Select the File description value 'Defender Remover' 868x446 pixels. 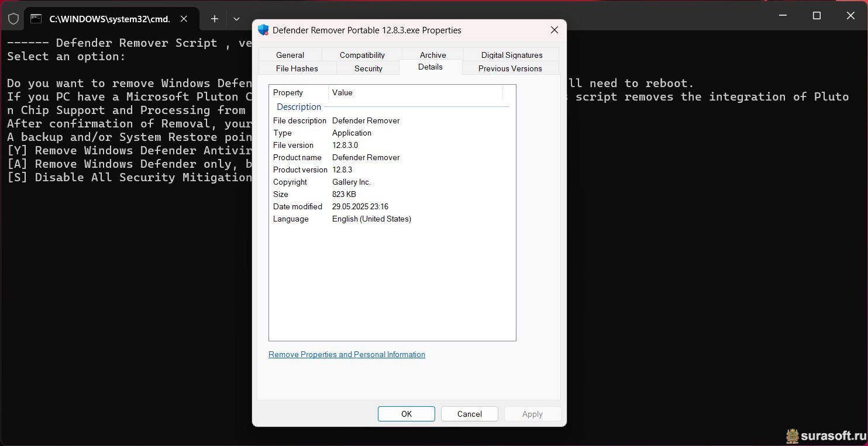point(366,120)
